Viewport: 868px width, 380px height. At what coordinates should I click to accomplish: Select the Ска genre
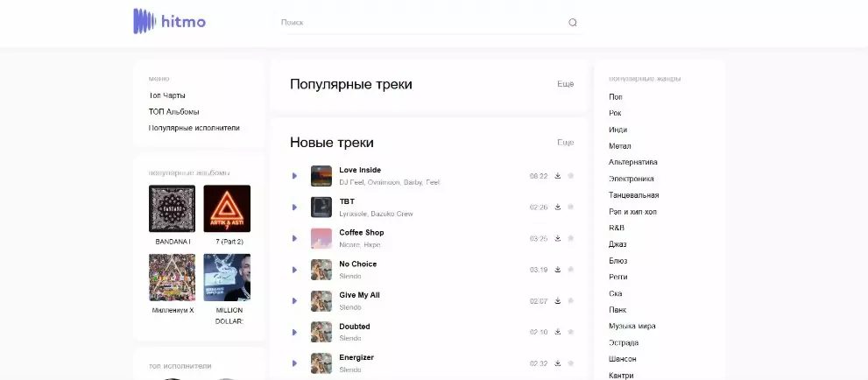[x=616, y=293]
